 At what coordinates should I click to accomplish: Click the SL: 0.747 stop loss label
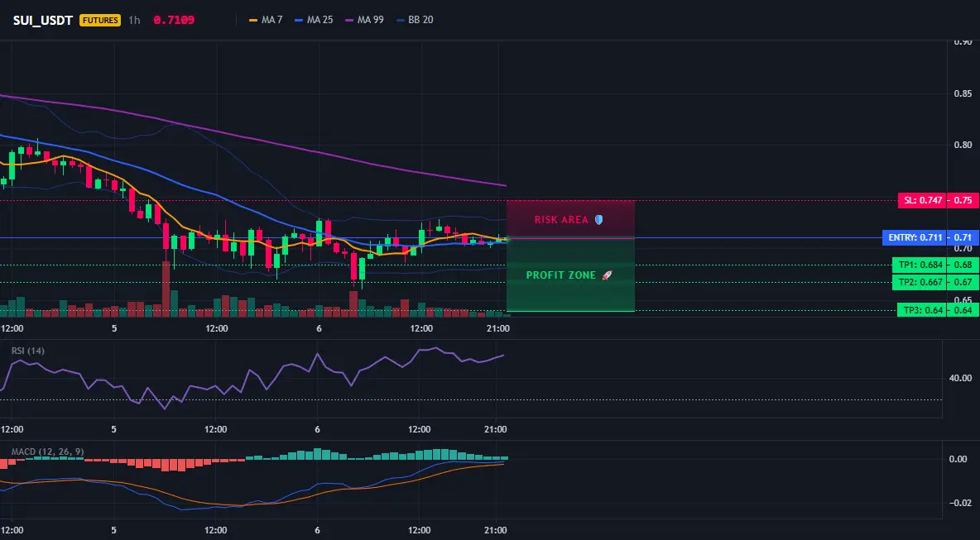pyautogui.click(x=921, y=200)
